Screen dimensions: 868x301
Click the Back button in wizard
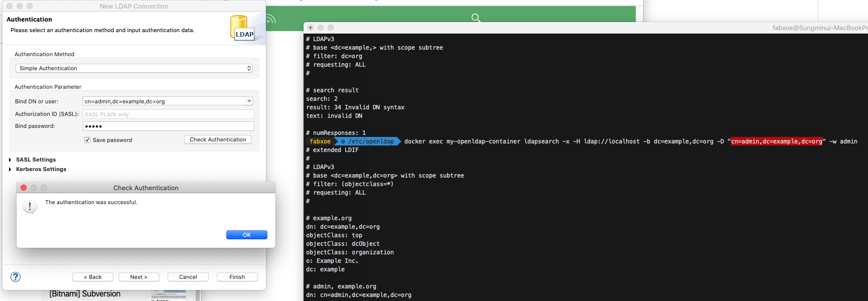click(93, 277)
